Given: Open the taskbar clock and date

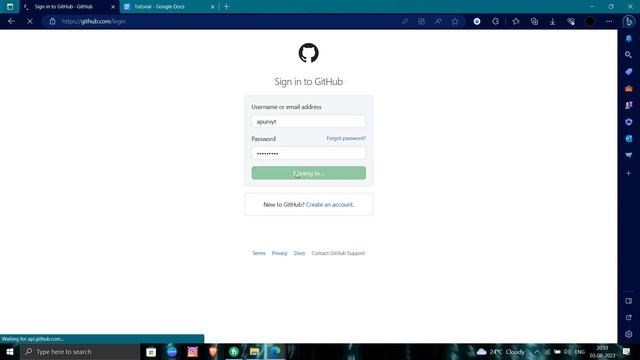Looking at the screenshot, I should 602,351.
